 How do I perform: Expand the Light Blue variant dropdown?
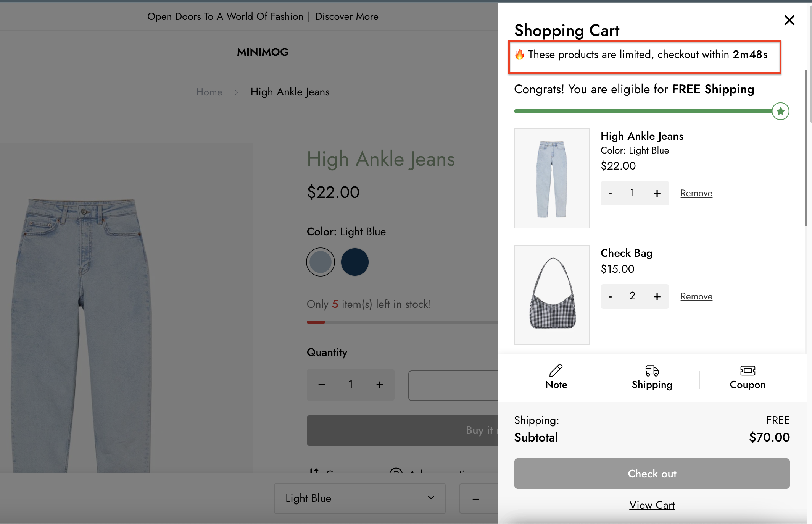click(x=359, y=498)
